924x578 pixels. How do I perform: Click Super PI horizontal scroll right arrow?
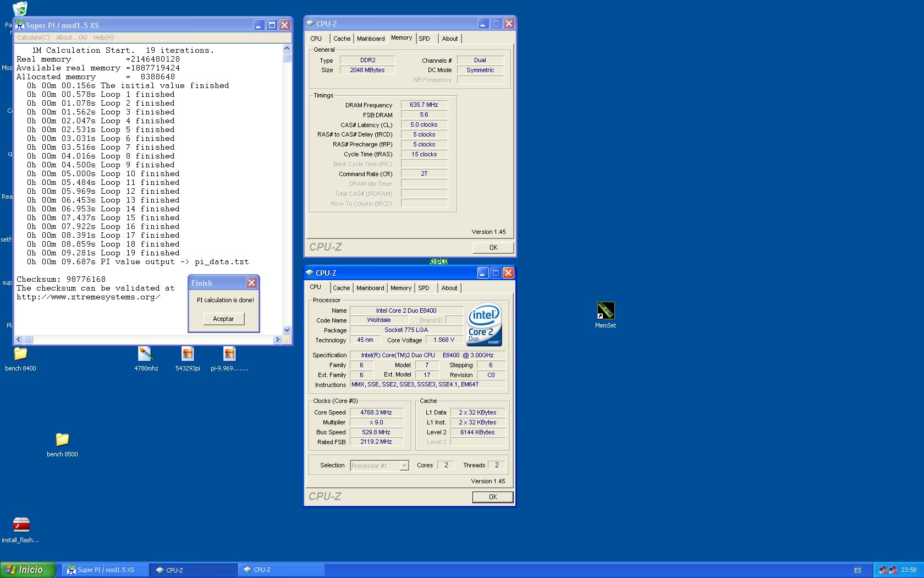point(277,340)
